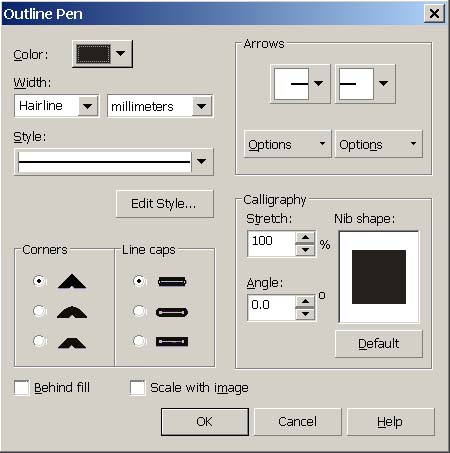Select the miter corner icon
450x453 pixels.
pos(72,281)
